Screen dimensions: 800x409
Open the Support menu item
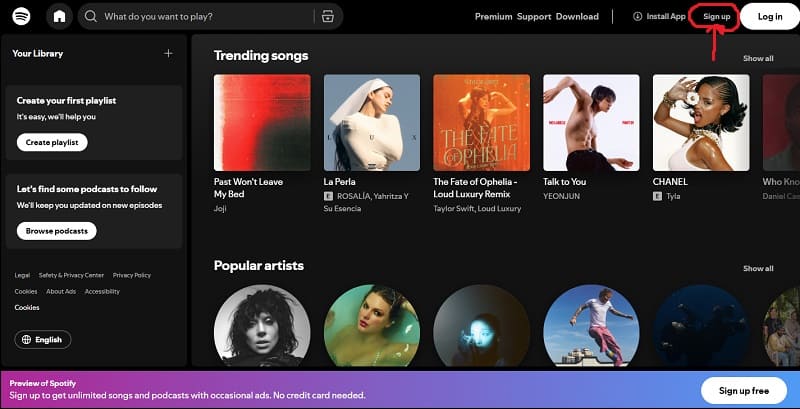[534, 17]
